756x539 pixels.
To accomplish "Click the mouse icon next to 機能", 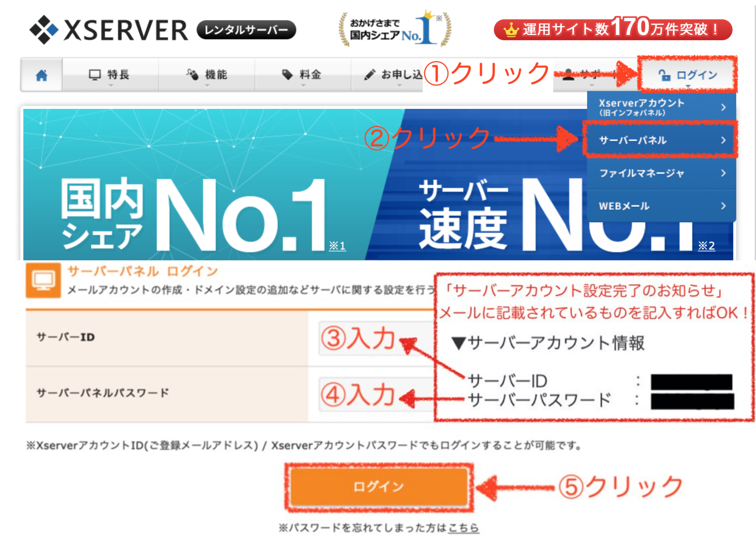I will 192,74.
